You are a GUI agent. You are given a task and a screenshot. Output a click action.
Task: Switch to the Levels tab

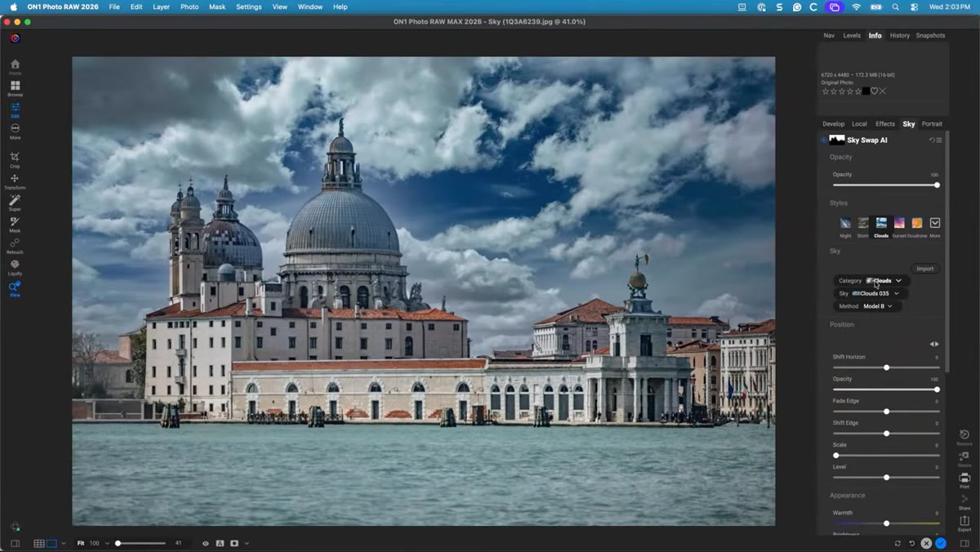tap(852, 36)
